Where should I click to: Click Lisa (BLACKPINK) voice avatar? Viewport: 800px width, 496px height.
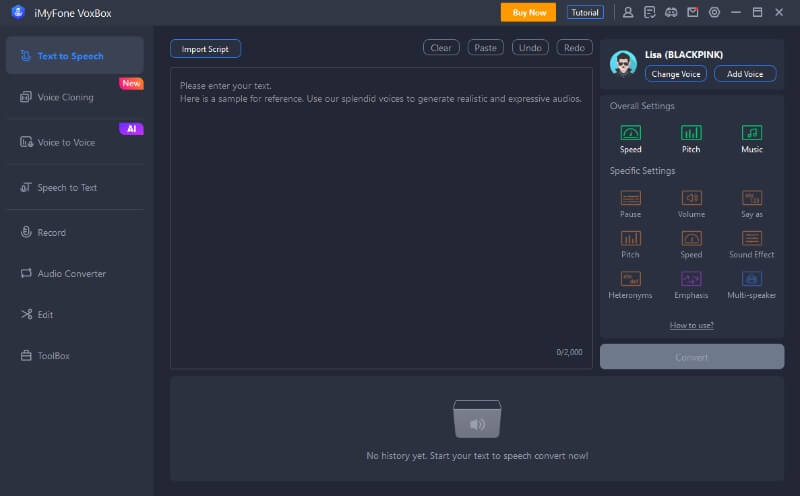pos(623,64)
